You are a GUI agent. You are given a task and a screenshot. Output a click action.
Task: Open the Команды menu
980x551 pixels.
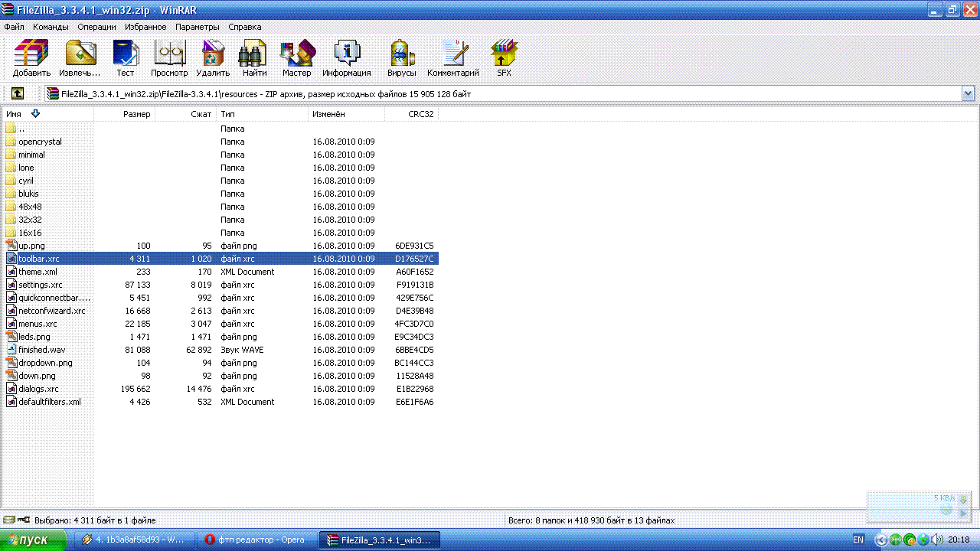tap(51, 27)
